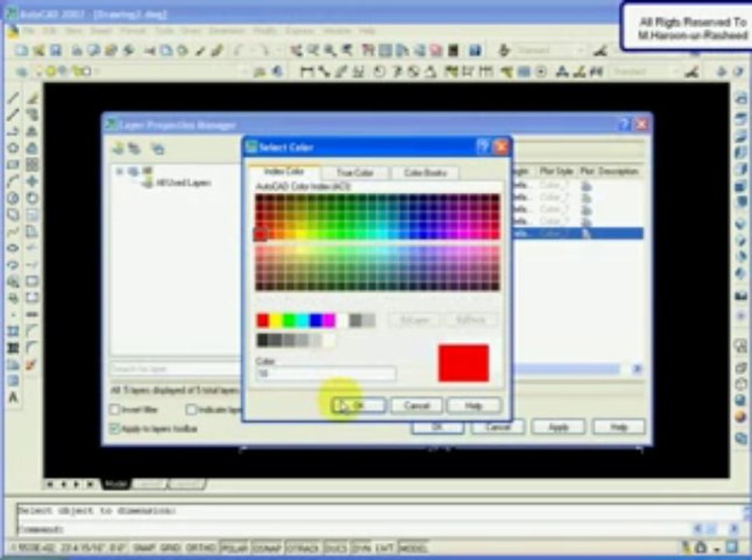Click the Search for layer field

(176, 369)
